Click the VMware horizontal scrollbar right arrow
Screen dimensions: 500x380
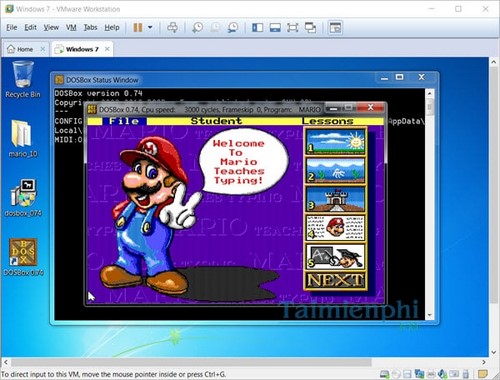[x=484, y=362]
